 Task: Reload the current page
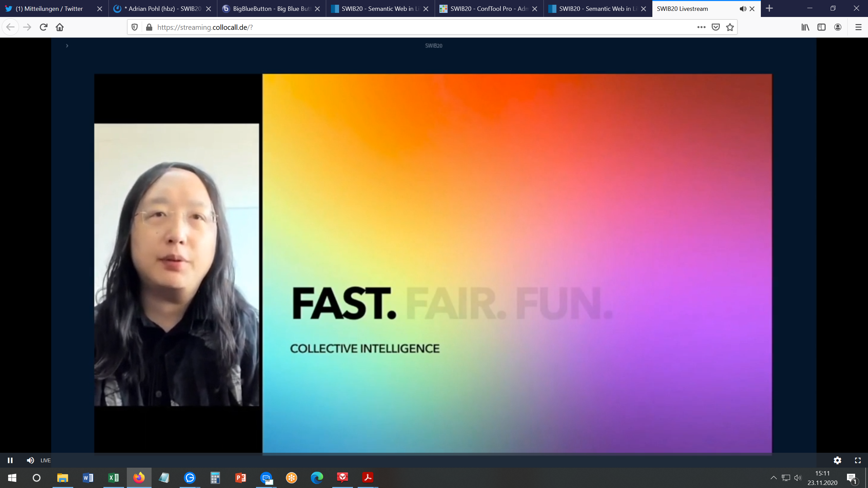click(x=43, y=27)
